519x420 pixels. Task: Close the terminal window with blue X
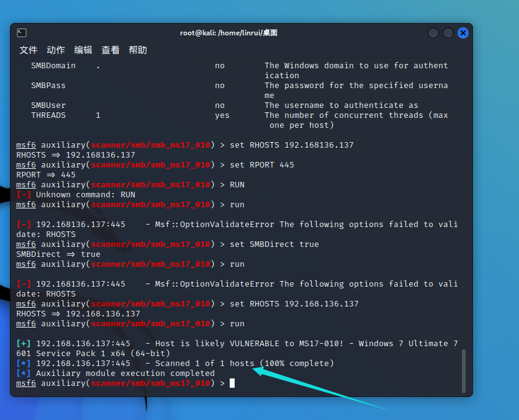click(463, 33)
